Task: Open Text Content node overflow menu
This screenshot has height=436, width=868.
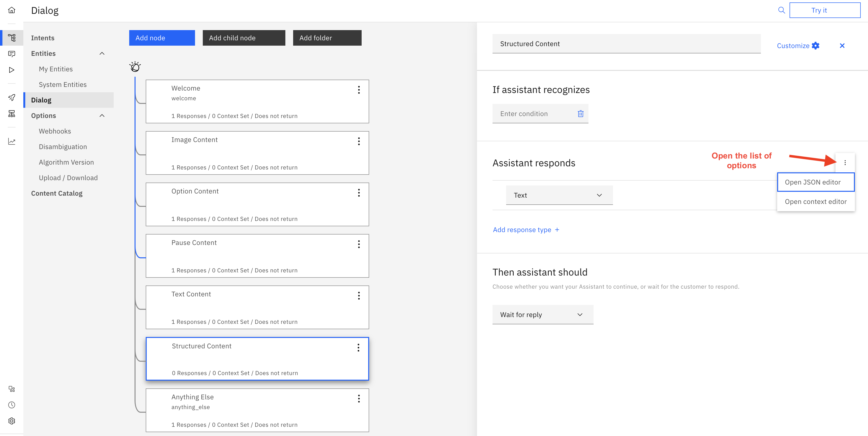Action: click(x=358, y=296)
